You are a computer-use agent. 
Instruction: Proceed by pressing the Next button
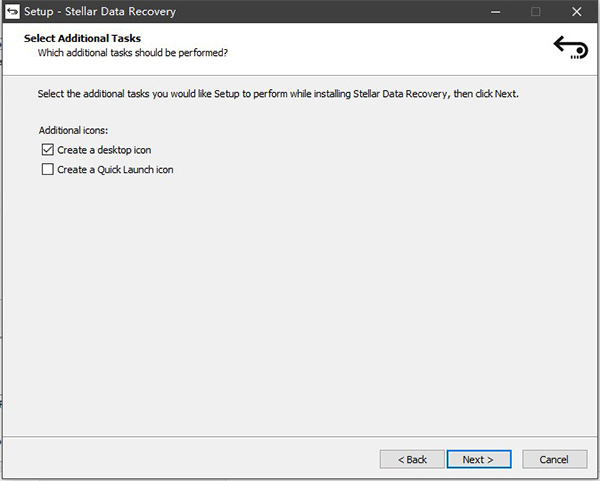pyautogui.click(x=479, y=459)
